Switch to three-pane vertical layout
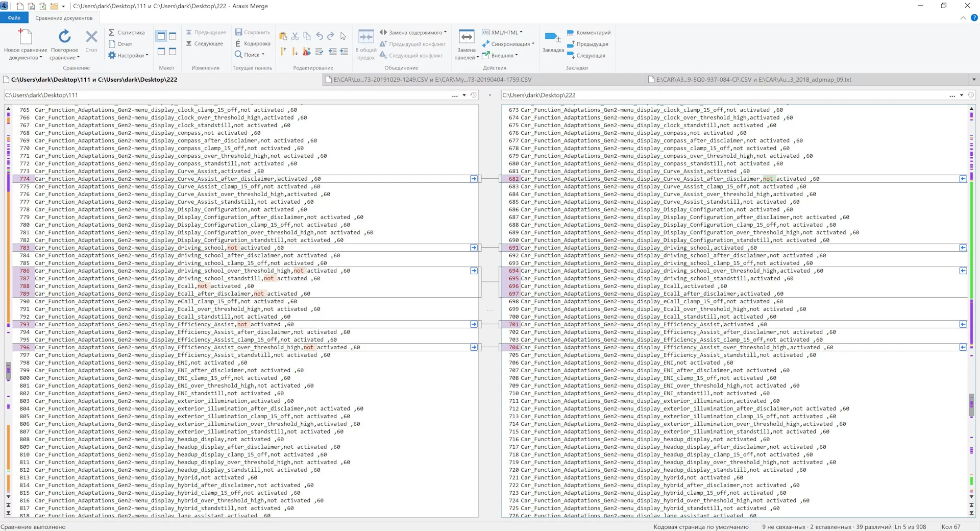The height and width of the screenshot is (531, 980). pyautogui.click(x=173, y=36)
